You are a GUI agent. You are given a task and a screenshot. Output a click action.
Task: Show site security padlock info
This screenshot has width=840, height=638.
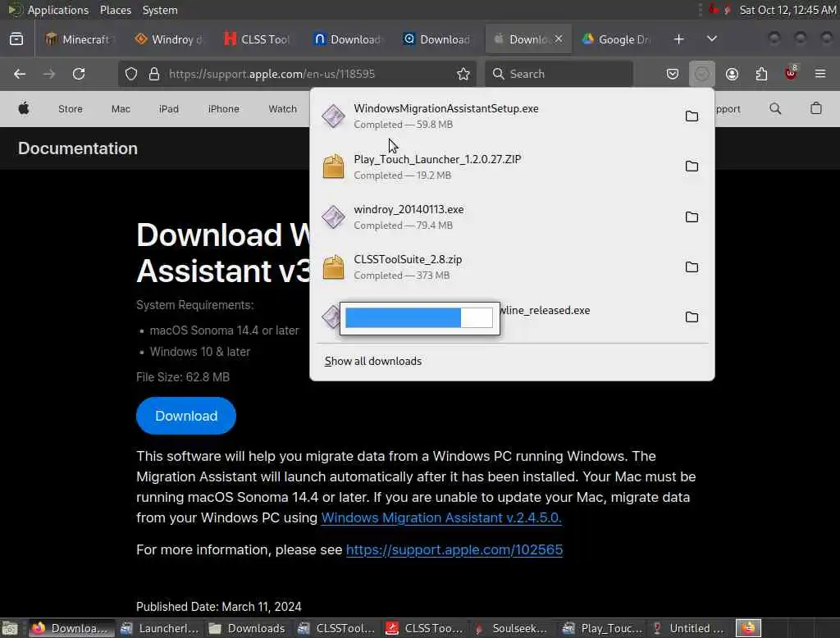pyautogui.click(x=154, y=74)
